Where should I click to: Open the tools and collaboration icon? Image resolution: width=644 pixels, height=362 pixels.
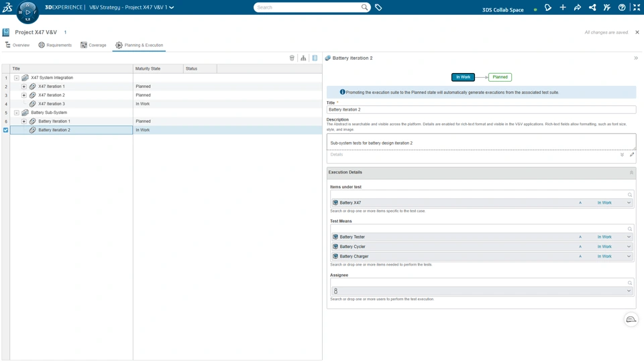tap(607, 7)
